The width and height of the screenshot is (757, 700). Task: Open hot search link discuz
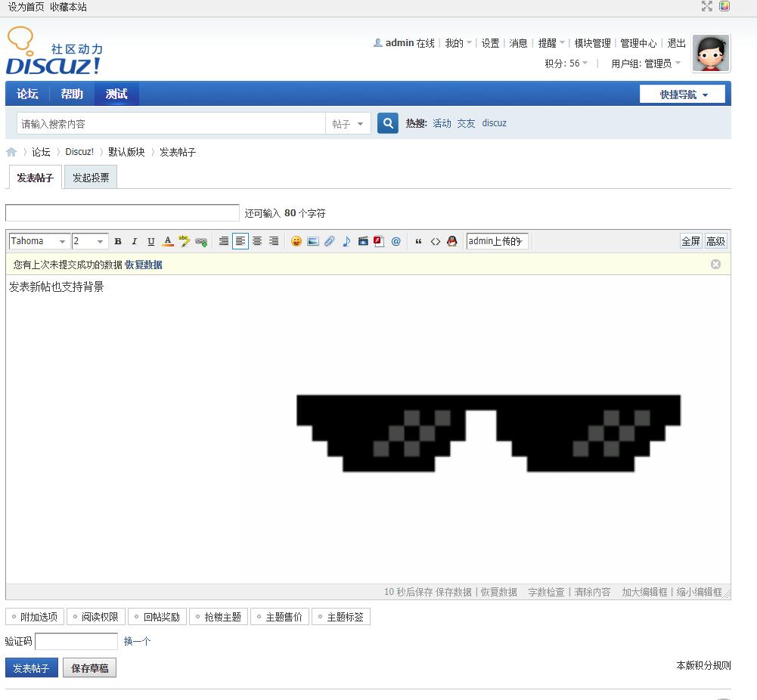coord(494,123)
